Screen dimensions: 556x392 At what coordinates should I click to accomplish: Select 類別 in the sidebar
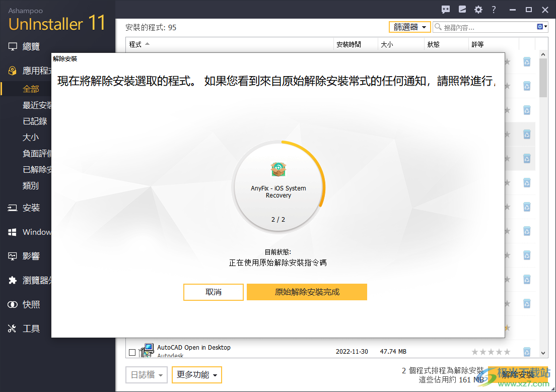(31, 185)
